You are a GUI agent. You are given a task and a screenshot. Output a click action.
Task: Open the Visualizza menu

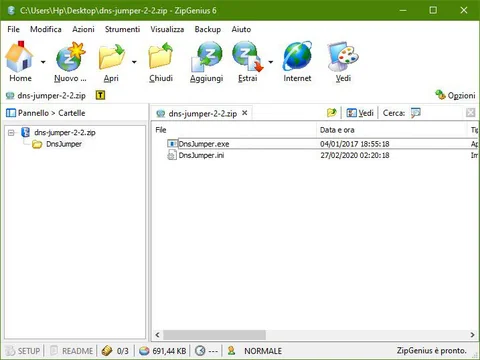(167, 29)
